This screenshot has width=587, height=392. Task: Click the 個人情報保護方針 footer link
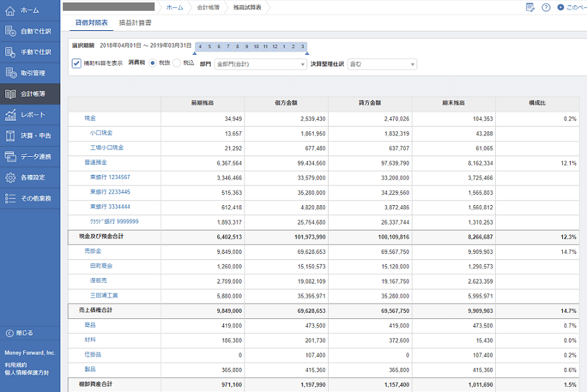pos(27,373)
